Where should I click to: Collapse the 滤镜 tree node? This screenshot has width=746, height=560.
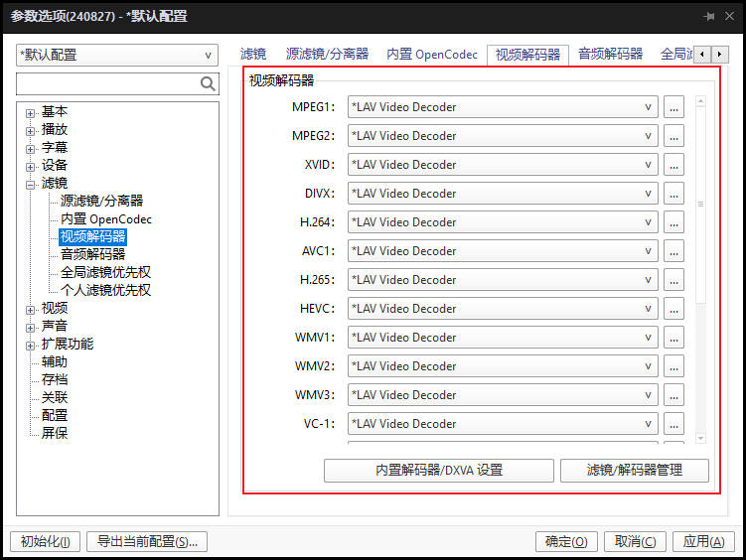31,185
